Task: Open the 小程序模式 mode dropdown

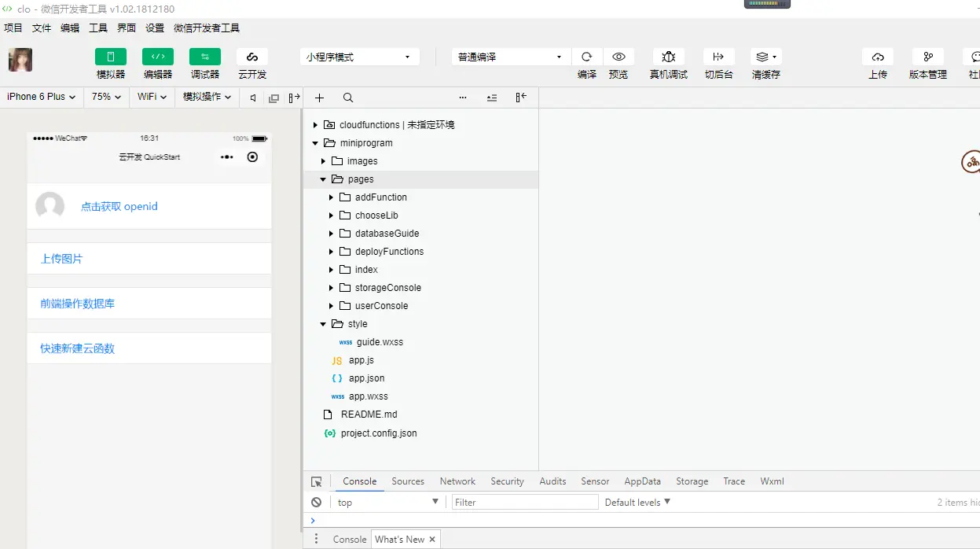Action: 359,57
